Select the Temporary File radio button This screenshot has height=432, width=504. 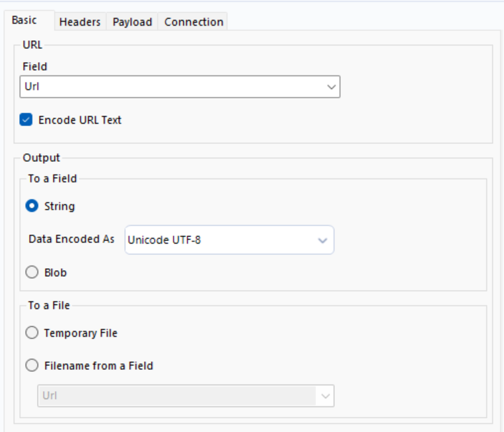click(32, 333)
